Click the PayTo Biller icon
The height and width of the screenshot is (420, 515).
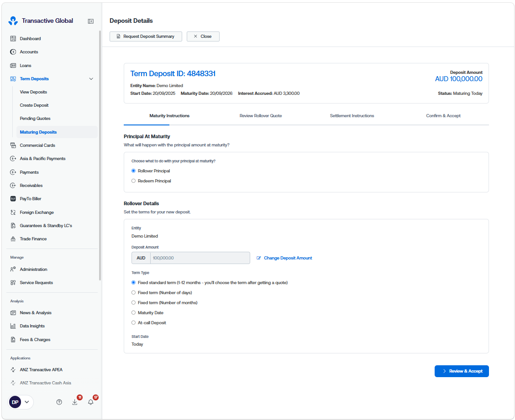(13, 199)
